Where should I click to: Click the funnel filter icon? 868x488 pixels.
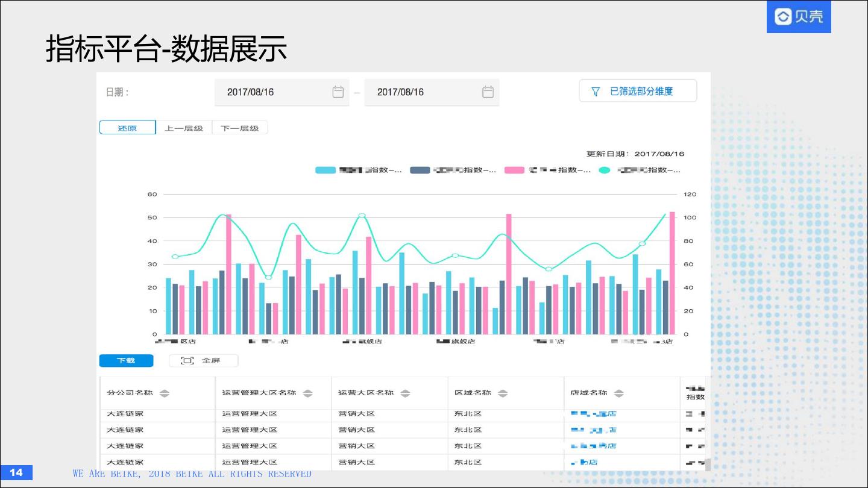596,92
